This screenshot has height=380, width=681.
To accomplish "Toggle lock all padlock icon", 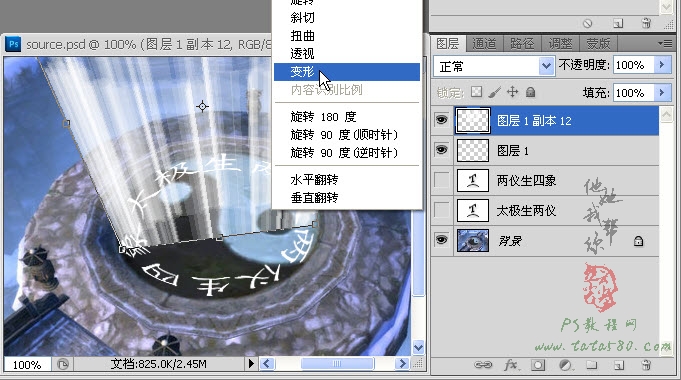I will [530, 92].
